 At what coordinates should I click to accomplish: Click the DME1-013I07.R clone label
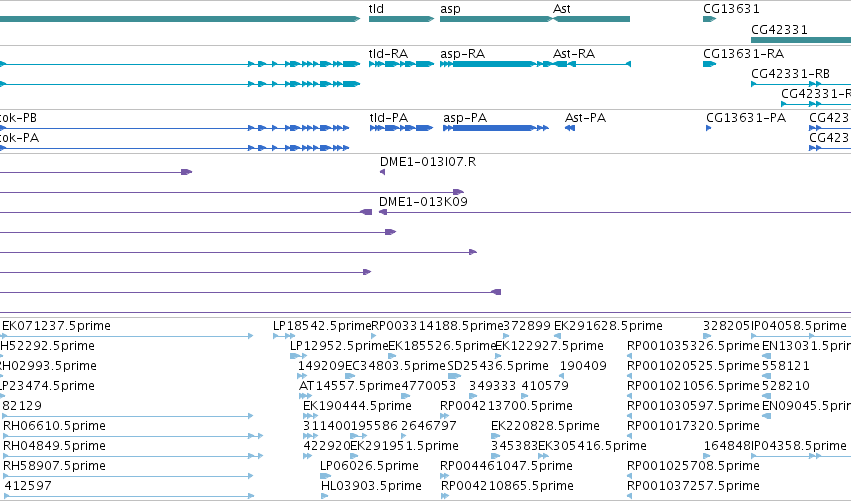coord(428,162)
